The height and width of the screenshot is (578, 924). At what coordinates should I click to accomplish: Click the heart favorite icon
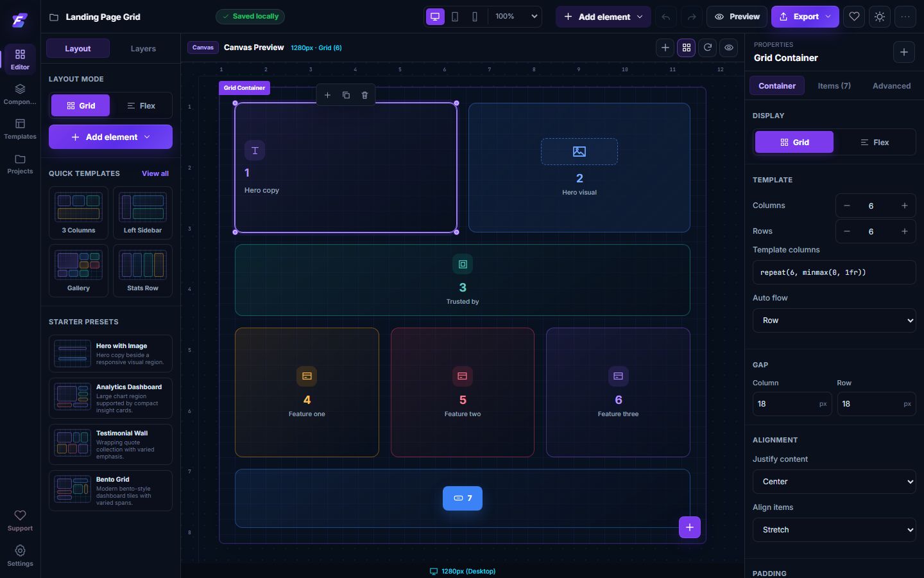click(x=854, y=17)
